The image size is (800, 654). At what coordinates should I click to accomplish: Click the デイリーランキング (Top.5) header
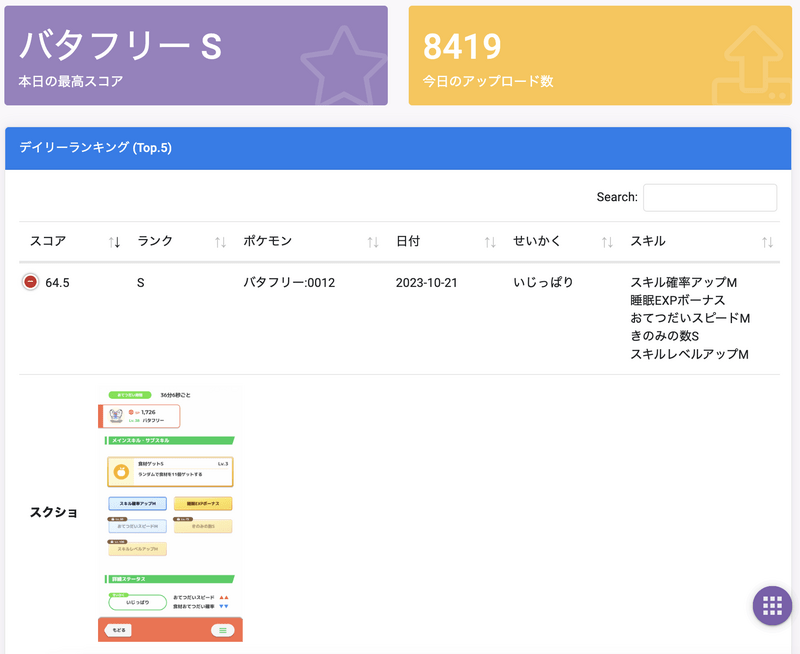coord(96,148)
